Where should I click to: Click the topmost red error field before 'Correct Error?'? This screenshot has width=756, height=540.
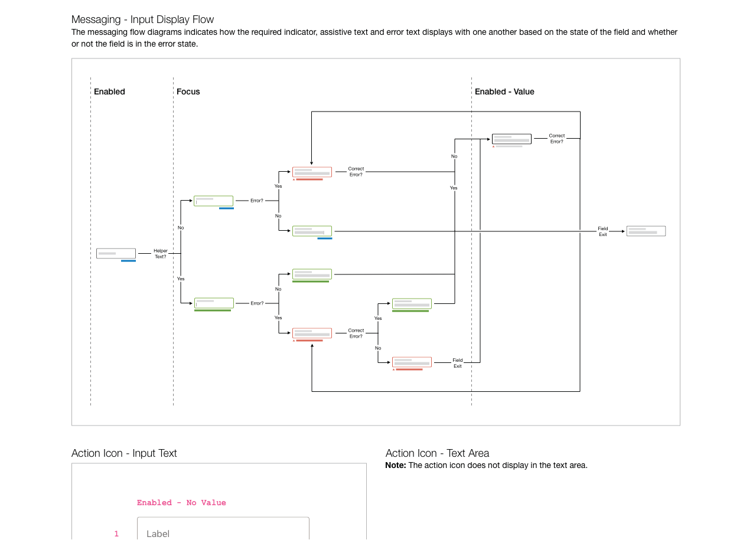click(x=312, y=172)
